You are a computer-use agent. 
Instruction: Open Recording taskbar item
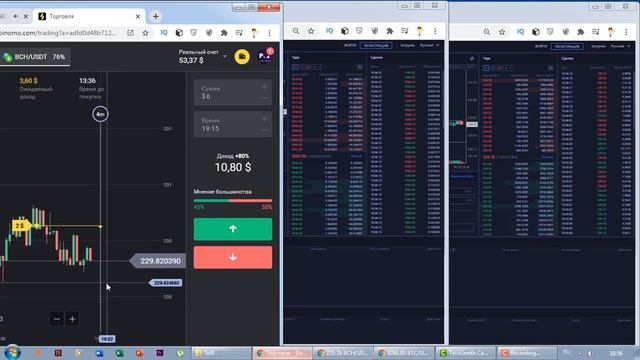[527, 353]
